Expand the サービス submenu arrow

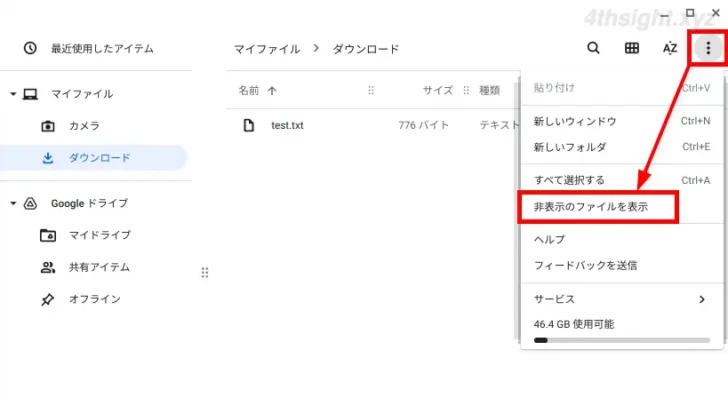tap(702, 300)
